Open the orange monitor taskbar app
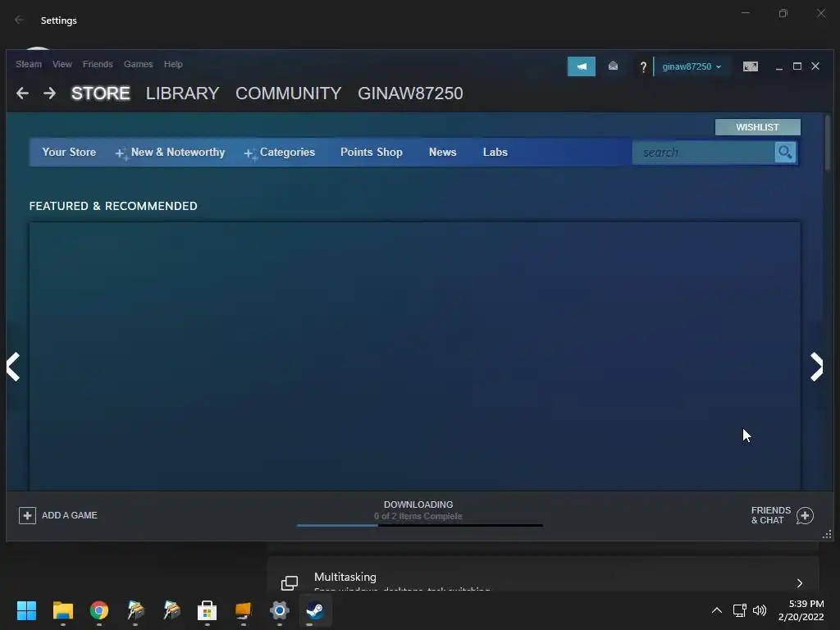Image resolution: width=840 pixels, height=630 pixels. tap(243, 610)
